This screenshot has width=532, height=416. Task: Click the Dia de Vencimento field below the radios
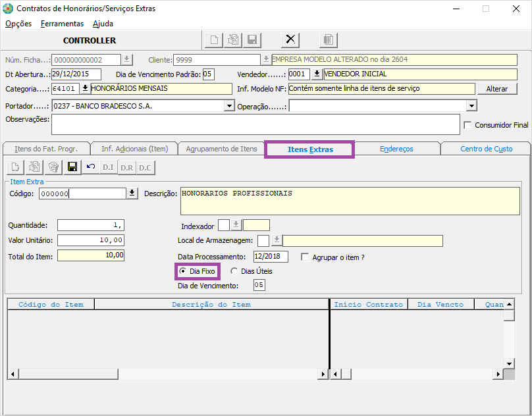pos(259,285)
